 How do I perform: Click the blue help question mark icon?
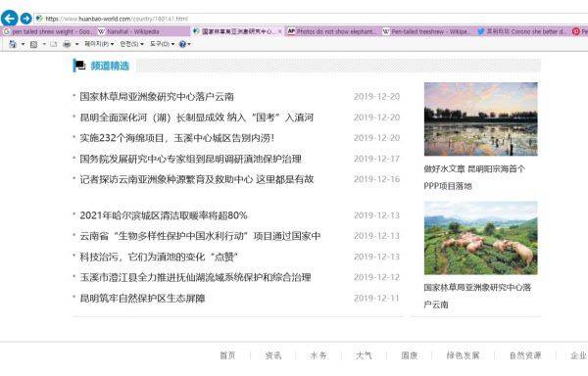pyautogui.click(x=182, y=44)
